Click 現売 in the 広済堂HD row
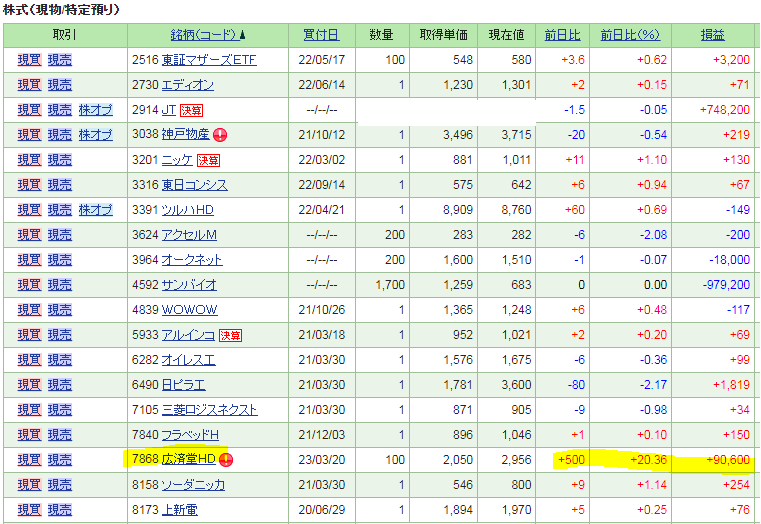Screen dimensions: 761x524 tap(60, 459)
